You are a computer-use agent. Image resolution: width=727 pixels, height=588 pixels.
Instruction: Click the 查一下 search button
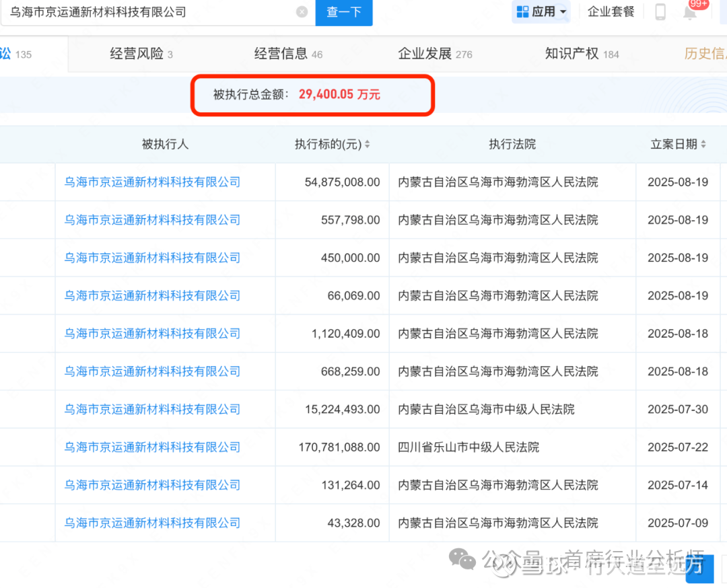tap(343, 12)
